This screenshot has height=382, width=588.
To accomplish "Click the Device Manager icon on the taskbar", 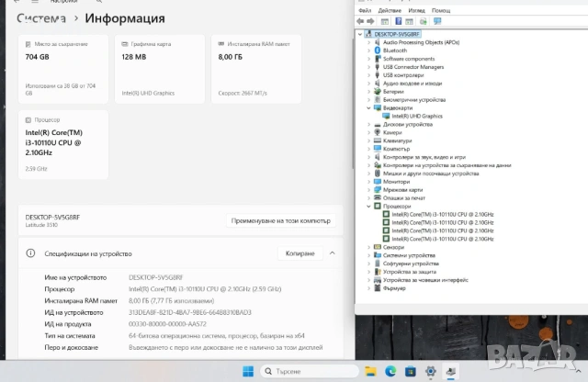I will [x=451, y=371].
